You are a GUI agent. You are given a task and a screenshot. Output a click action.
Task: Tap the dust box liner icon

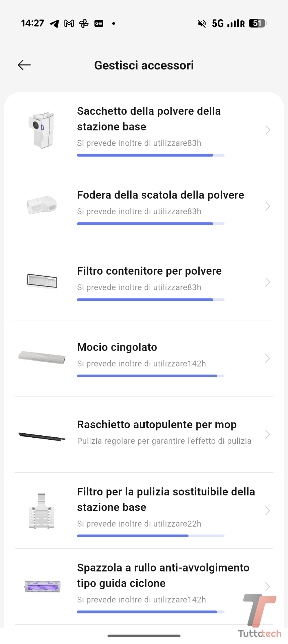pos(42,205)
